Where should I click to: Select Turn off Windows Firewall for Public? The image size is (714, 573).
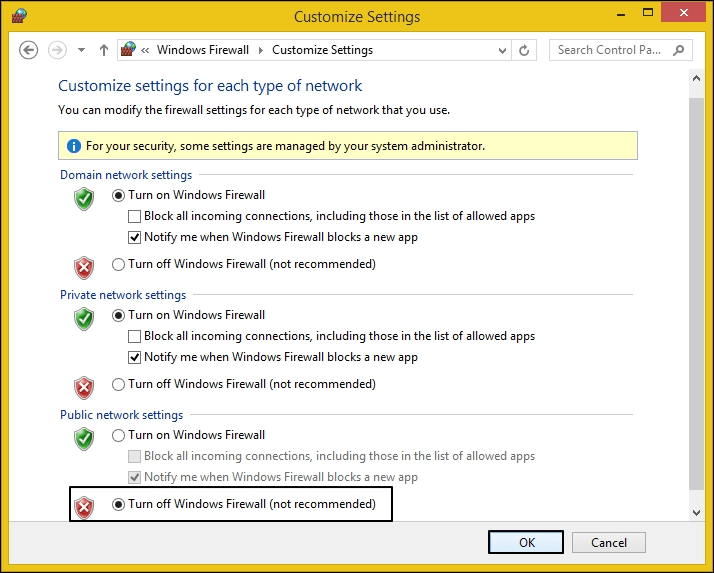[x=244, y=504]
